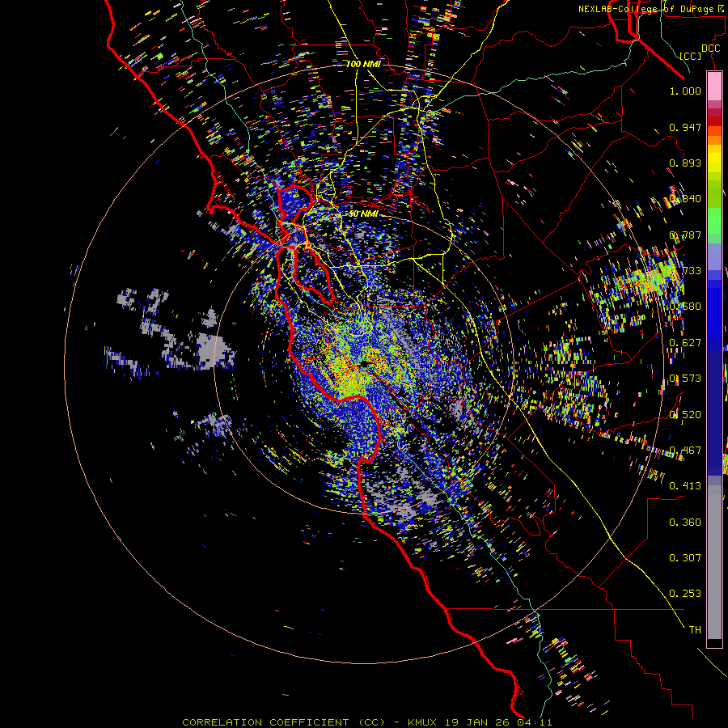Viewport: 728px width, 728px height.
Task: Click the KMUX station identifier in caption
Action: point(422,722)
